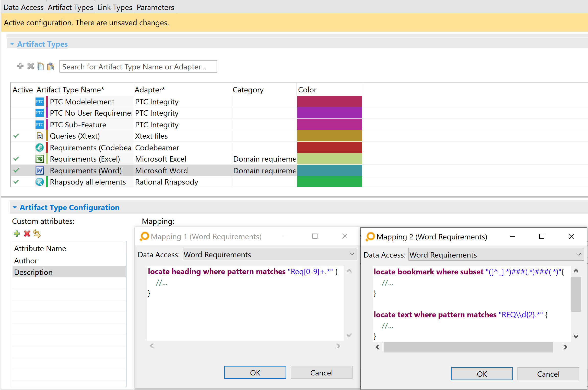Click the Mapping 1 window title icon
Viewport: 588px width, 390px height.
144,236
